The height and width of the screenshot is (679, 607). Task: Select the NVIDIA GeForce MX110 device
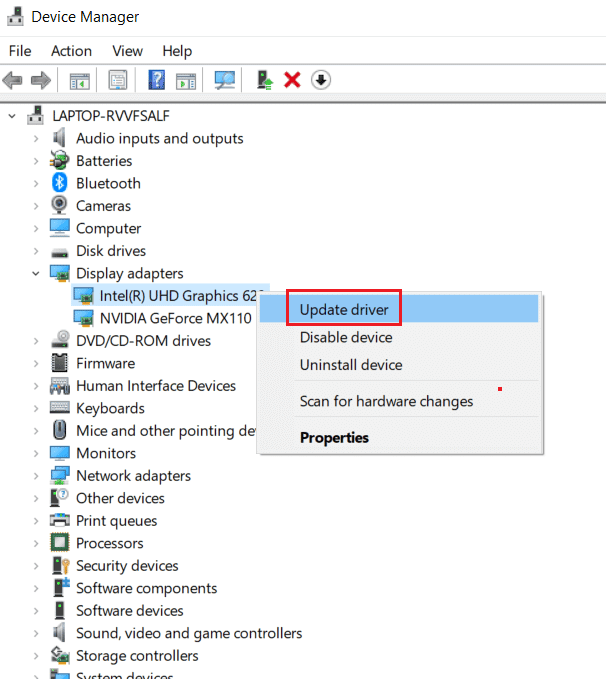pos(175,318)
